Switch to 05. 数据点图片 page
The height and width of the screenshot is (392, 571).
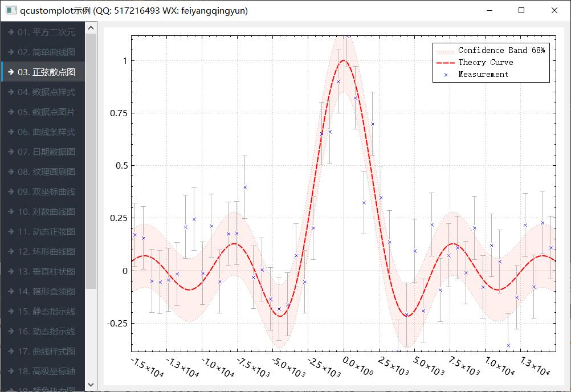[46, 112]
